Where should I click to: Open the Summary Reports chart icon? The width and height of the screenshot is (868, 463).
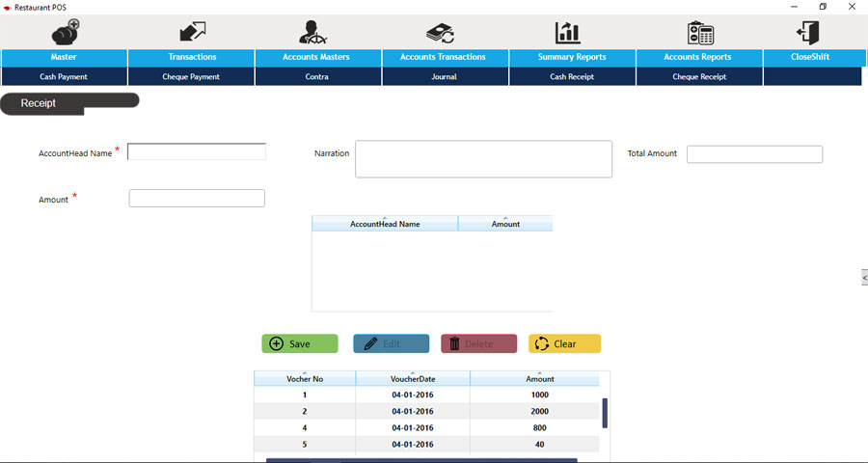(x=568, y=32)
